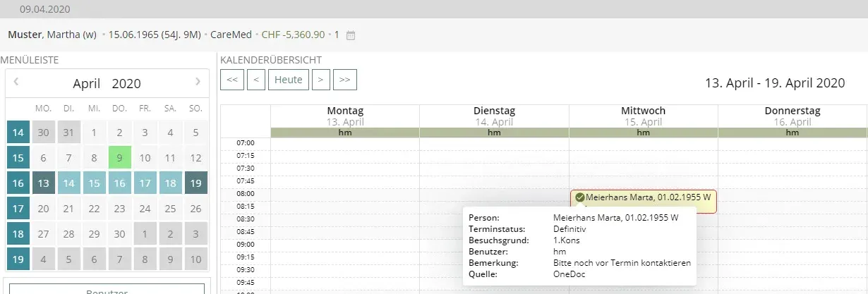
Task: Click the 2020 year label
Action: (126, 83)
